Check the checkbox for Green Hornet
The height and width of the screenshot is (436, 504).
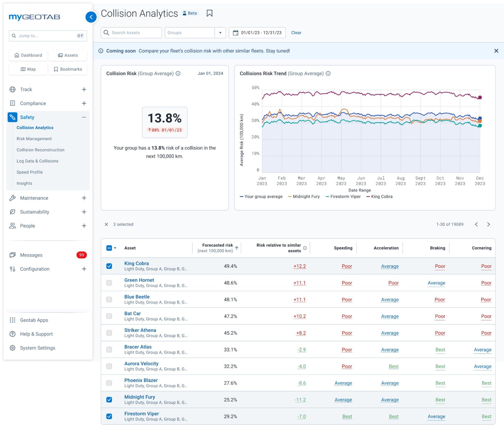point(109,283)
